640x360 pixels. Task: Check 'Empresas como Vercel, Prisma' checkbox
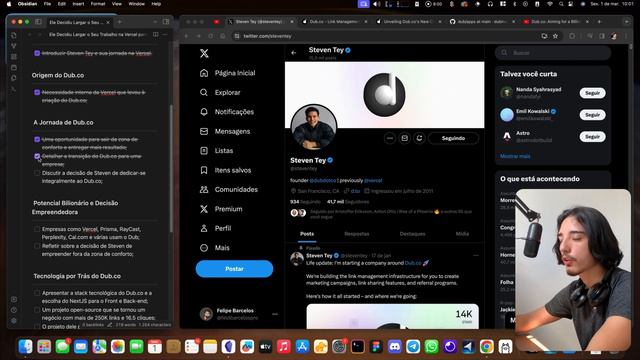[37, 229]
